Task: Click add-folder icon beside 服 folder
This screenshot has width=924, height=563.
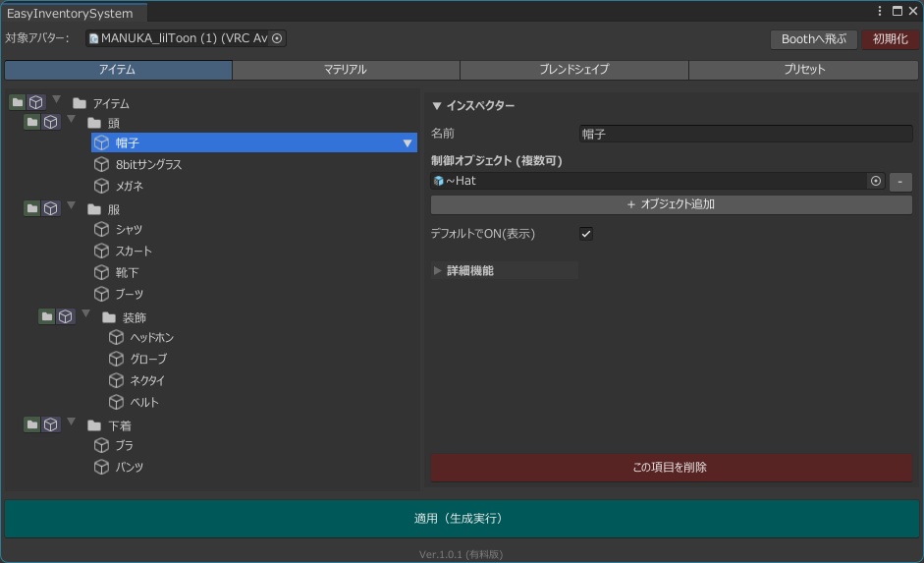Action: tap(32, 208)
